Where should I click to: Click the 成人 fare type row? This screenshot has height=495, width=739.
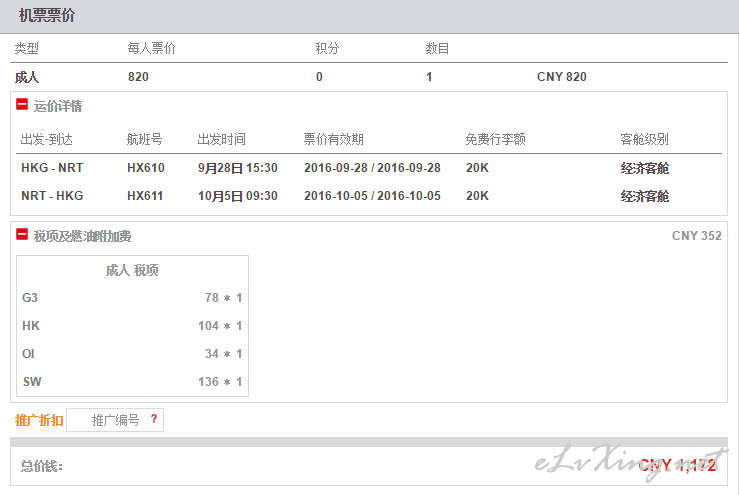(369, 77)
